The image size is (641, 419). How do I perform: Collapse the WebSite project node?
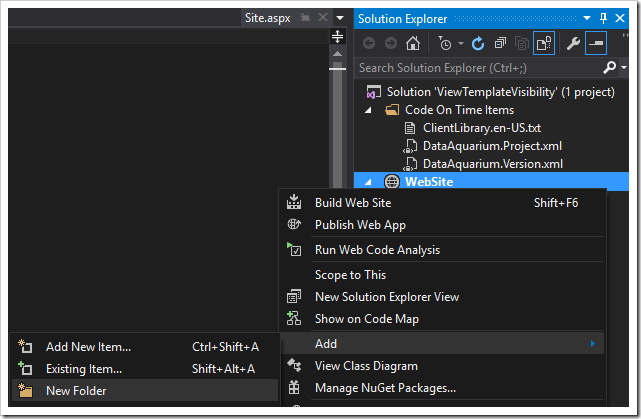click(368, 182)
